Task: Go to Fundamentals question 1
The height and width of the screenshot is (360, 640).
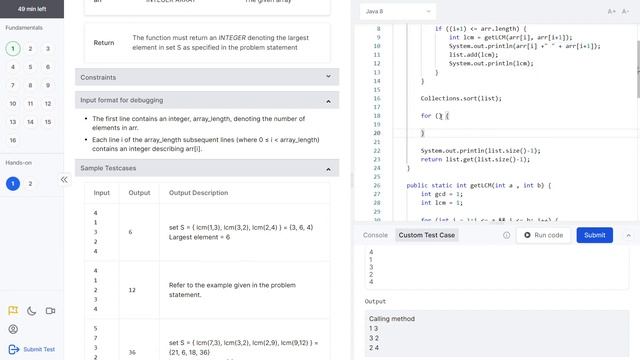Action: tap(13, 49)
